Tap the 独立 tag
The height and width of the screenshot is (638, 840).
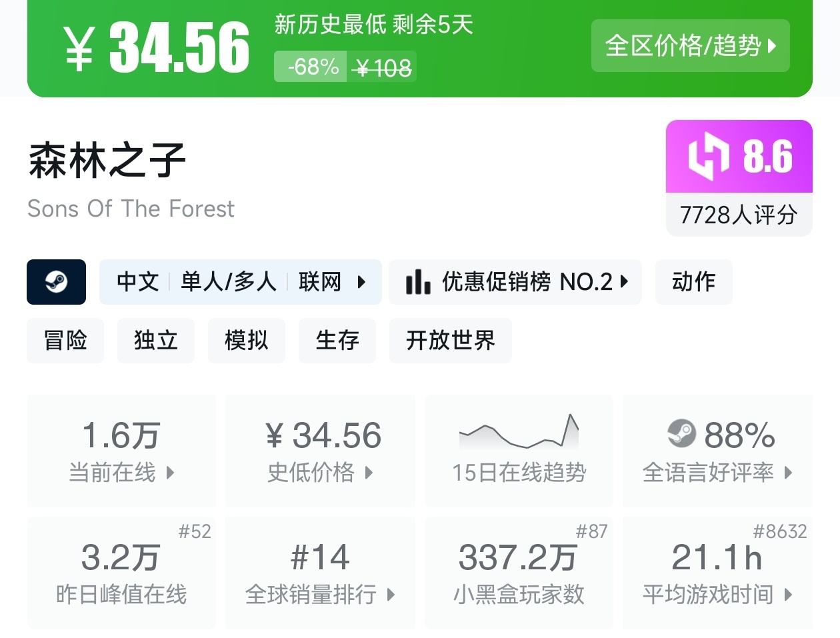(156, 341)
